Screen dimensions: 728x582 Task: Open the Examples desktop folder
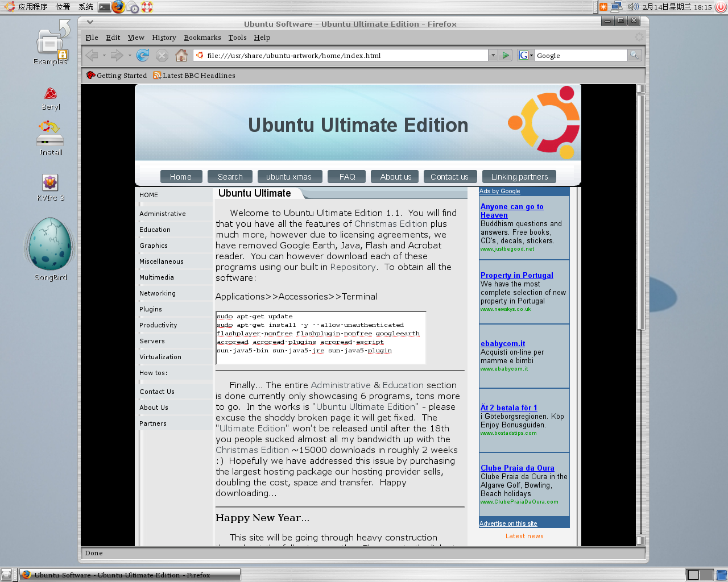(50, 43)
